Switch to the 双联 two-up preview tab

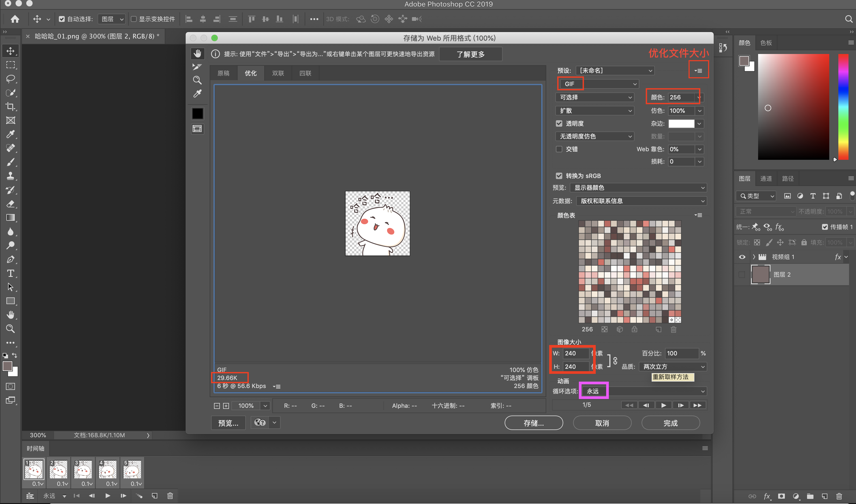[x=278, y=73]
